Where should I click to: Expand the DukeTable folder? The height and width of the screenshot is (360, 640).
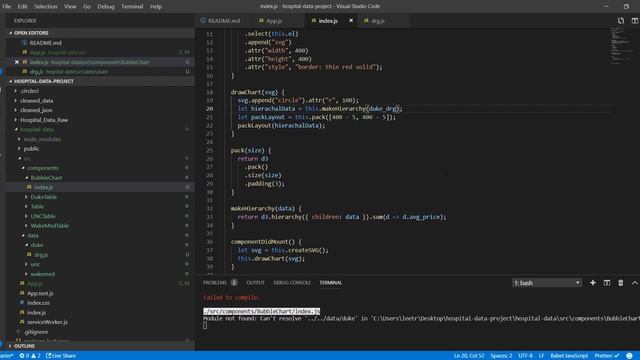[44, 197]
